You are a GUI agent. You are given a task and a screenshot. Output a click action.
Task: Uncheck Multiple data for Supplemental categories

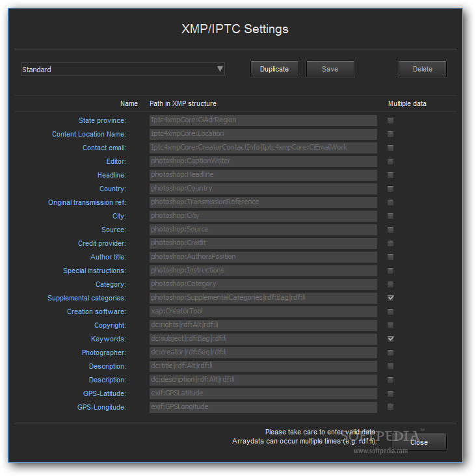(x=390, y=298)
